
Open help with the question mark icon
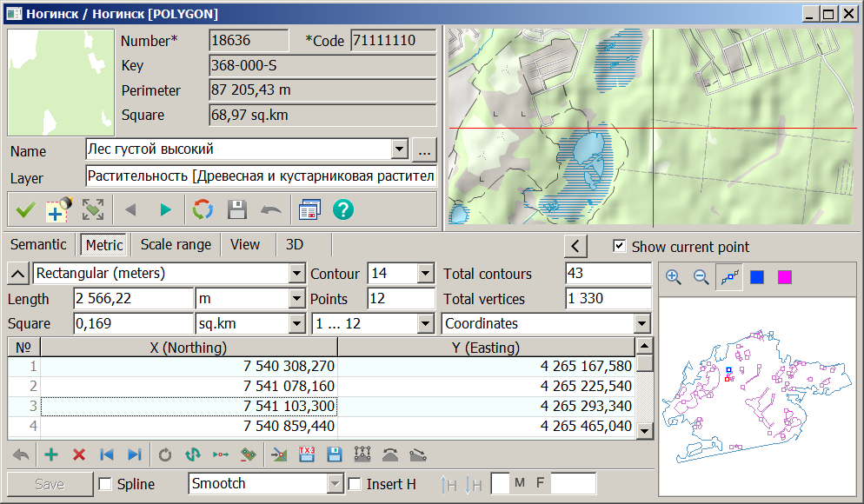click(343, 209)
